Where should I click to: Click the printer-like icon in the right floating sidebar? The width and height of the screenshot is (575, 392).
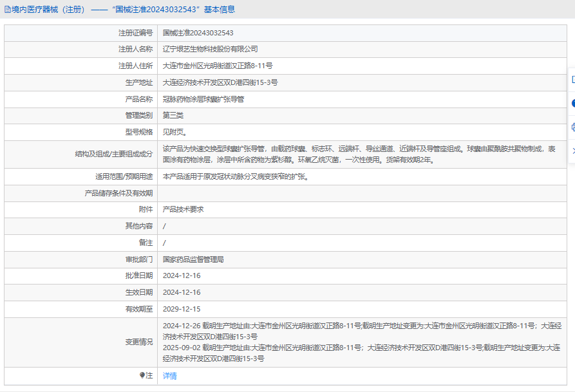click(x=572, y=127)
